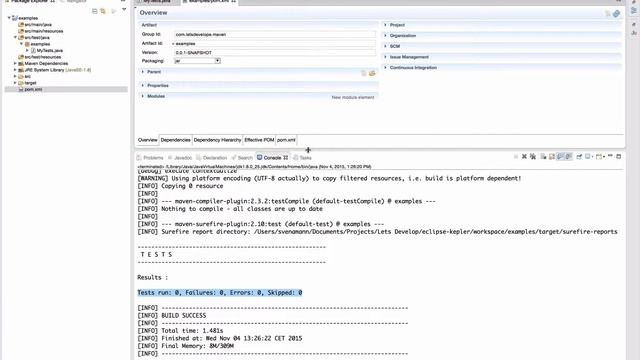Collapse all in Package Explorer toolbar
The width and height of the screenshot is (640, 360).
(95, 11)
